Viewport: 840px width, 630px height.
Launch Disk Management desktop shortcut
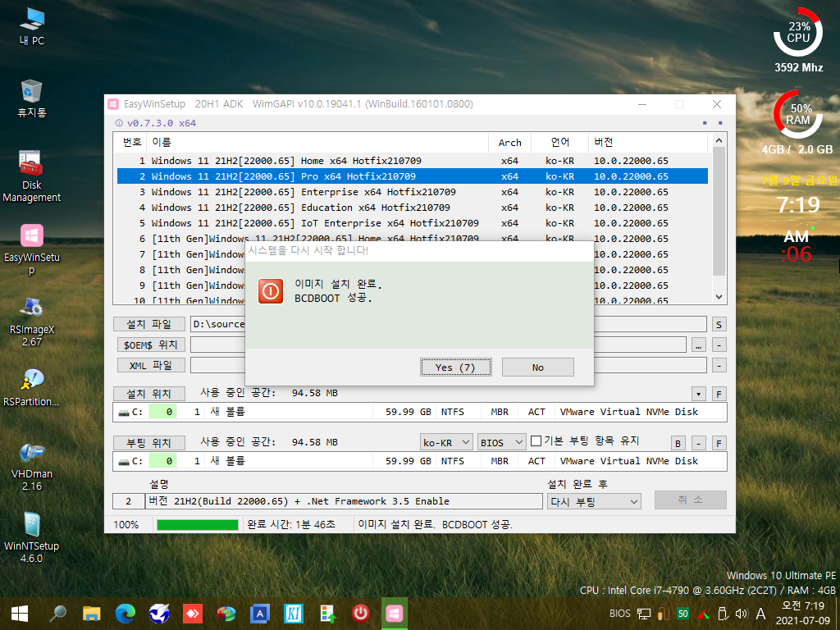[x=32, y=177]
